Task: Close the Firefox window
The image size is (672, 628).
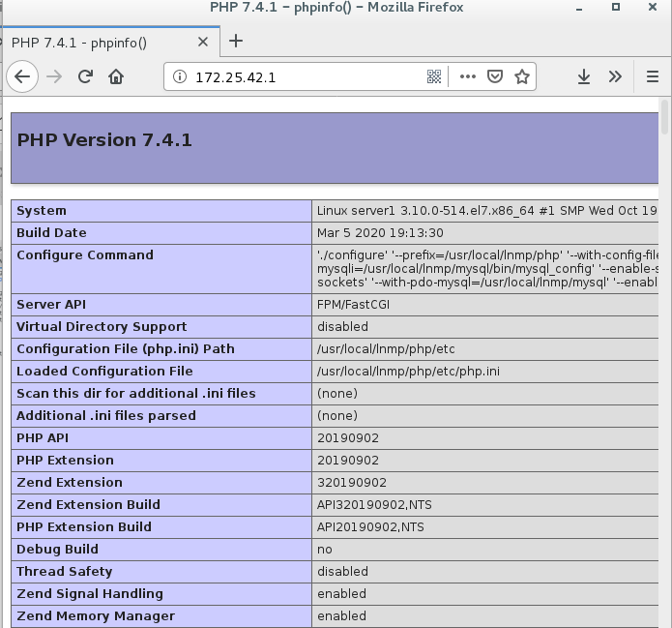Action: click(653, 7)
